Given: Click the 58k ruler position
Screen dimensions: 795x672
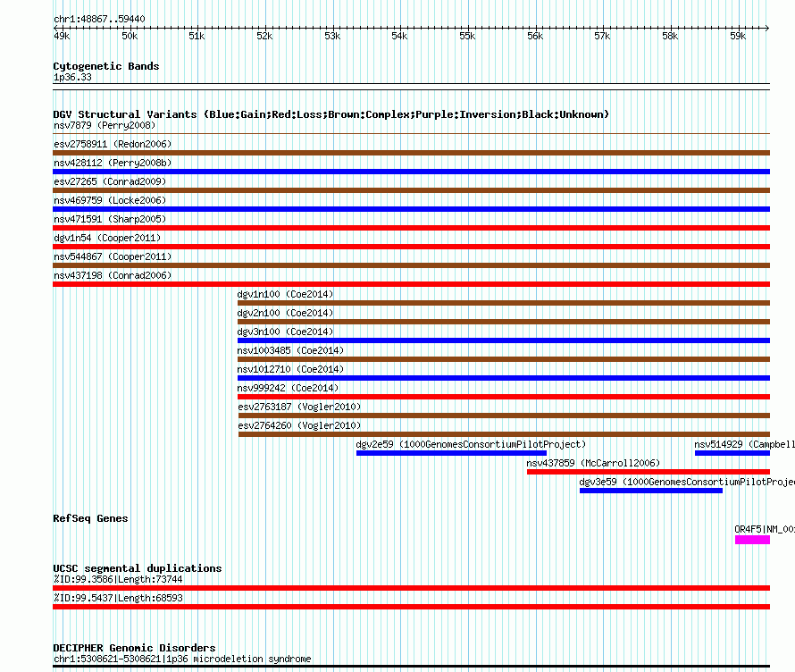Looking at the screenshot, I should [670, 36].
